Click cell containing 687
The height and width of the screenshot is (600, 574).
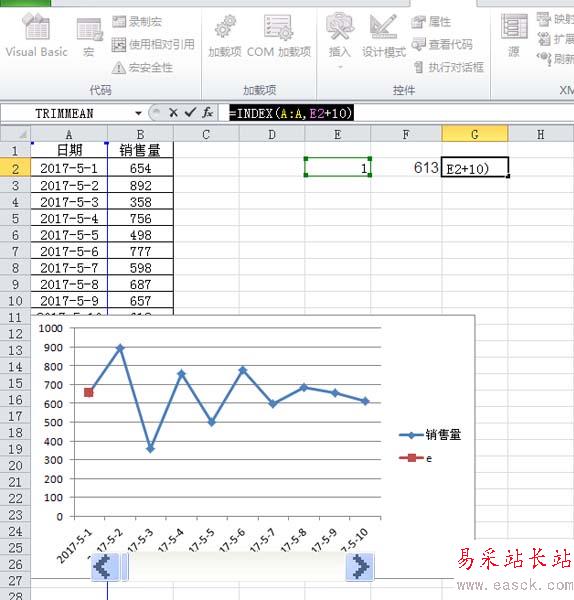click(140, 284)
